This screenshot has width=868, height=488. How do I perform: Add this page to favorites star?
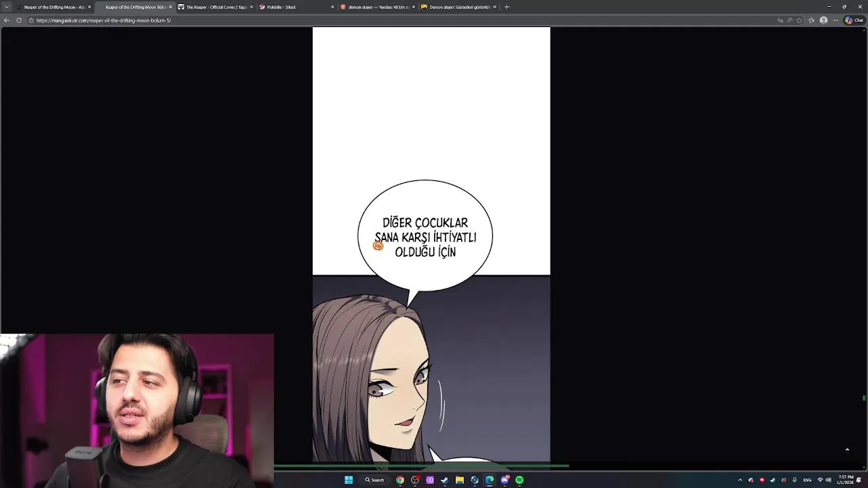coord(800,20)
